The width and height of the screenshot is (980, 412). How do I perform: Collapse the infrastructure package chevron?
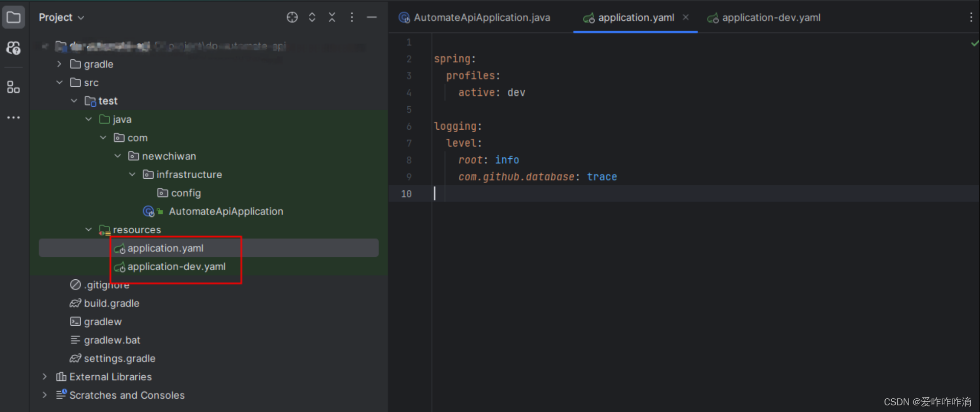pyautogui.click(x=132, y=174)
